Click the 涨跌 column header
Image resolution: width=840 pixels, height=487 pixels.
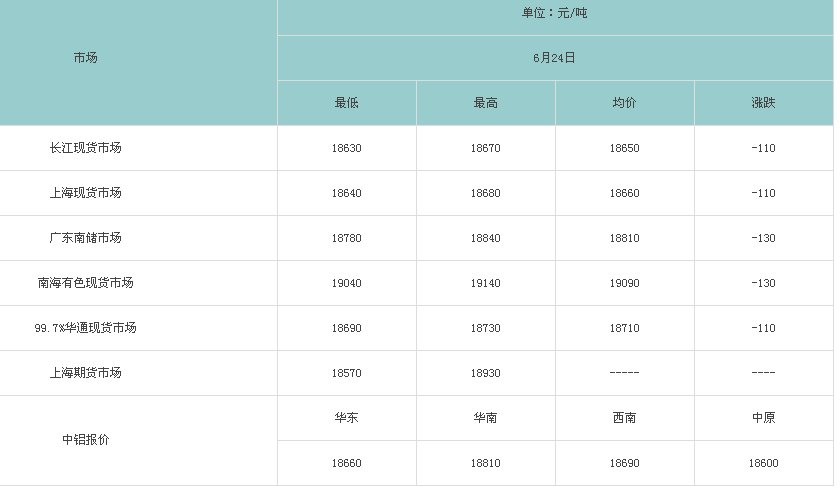(x=763, y=103)
